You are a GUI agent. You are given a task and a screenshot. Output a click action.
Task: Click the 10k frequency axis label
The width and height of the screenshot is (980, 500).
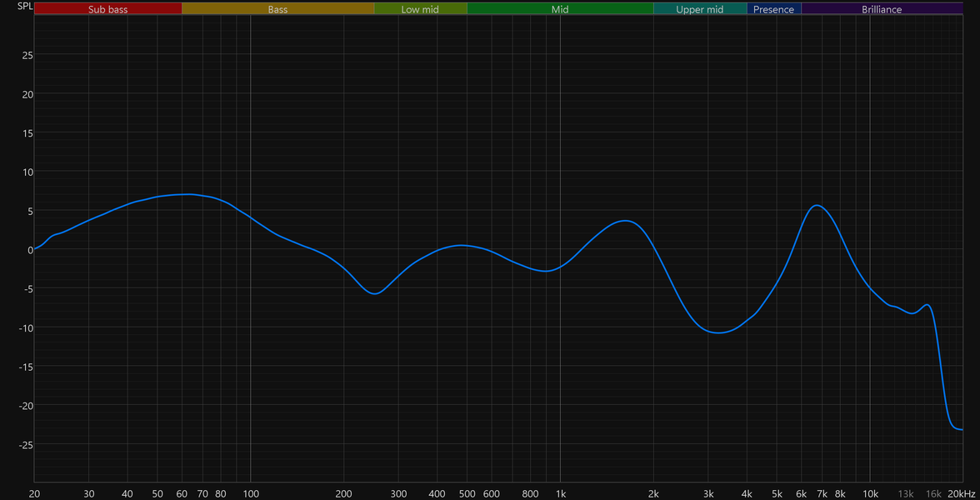[x=870, y=493]
